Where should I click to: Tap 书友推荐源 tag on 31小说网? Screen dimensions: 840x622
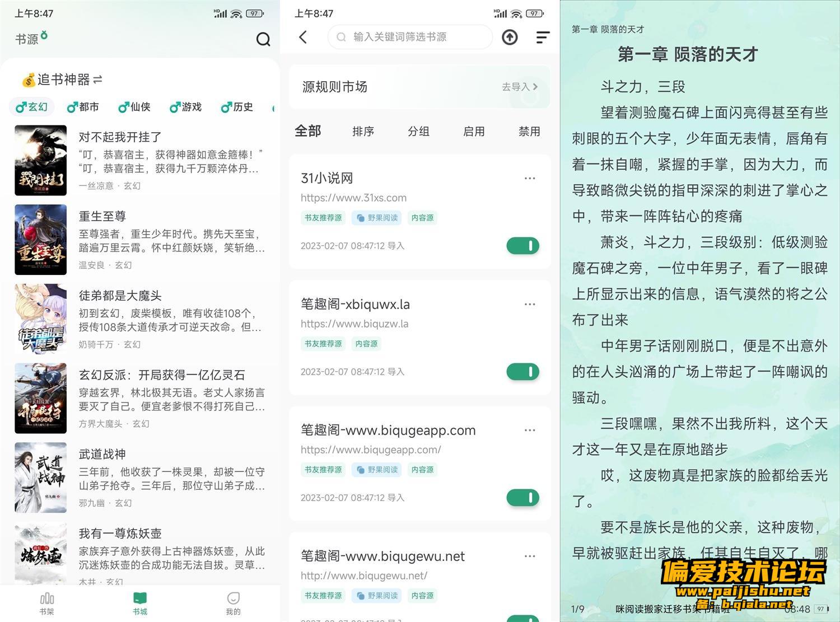pyautogui.click(x=323, y=218)
